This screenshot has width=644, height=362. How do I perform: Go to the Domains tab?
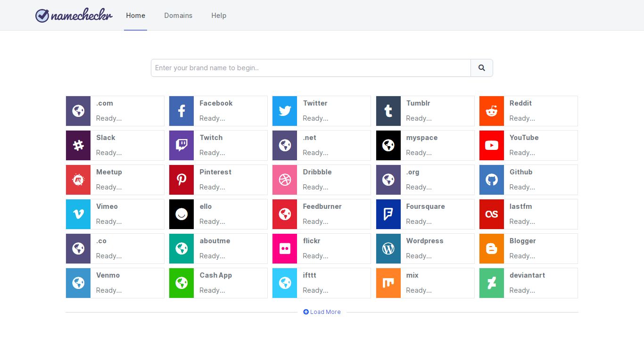click(x=178, y=16)
